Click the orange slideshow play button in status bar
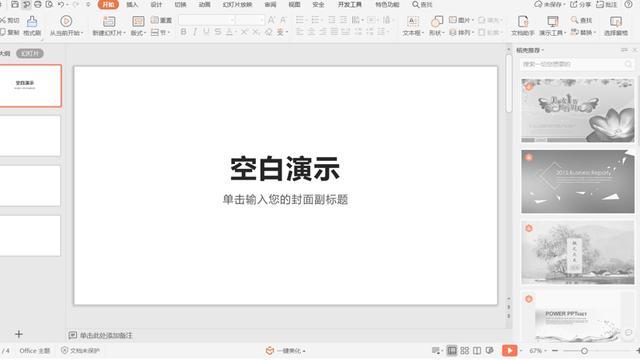Image resolution: width=640 pixels, height=360 pixels. click(x=509, y=351)
